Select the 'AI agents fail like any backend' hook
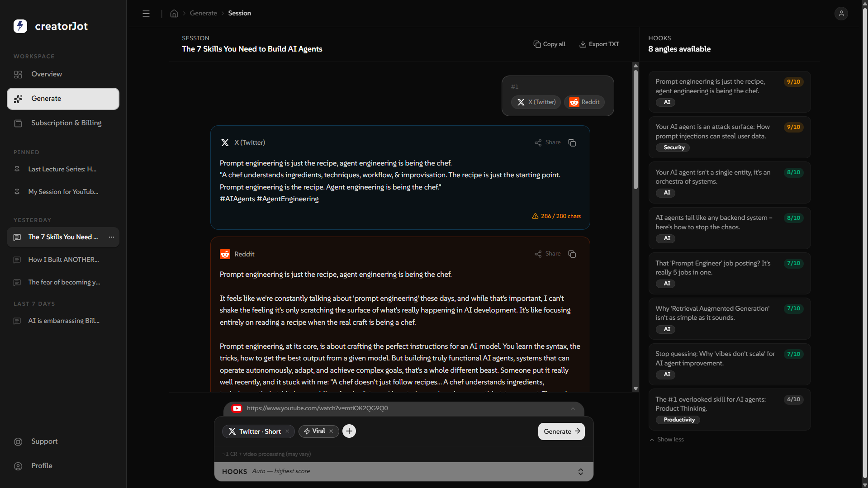The image size is (868, 488). point(730,228)
